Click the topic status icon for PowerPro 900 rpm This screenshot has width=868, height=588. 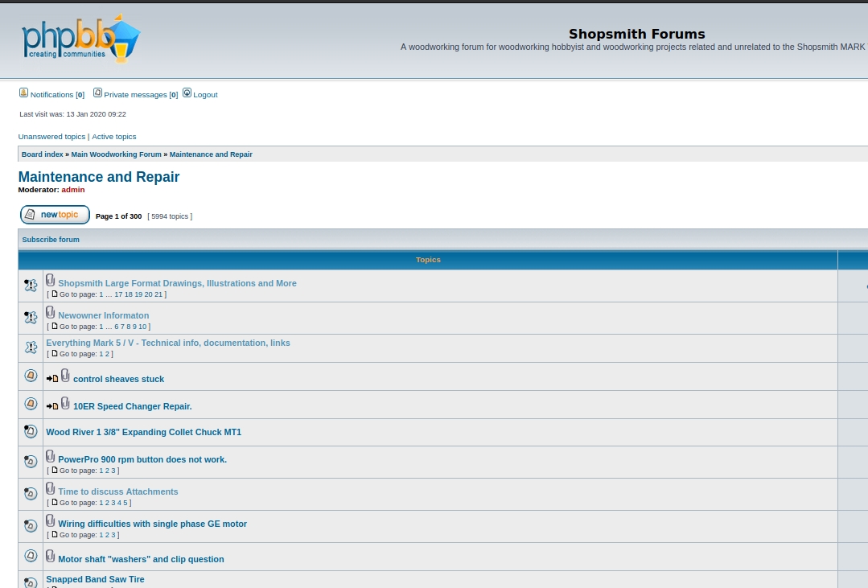tap(31, 461)
